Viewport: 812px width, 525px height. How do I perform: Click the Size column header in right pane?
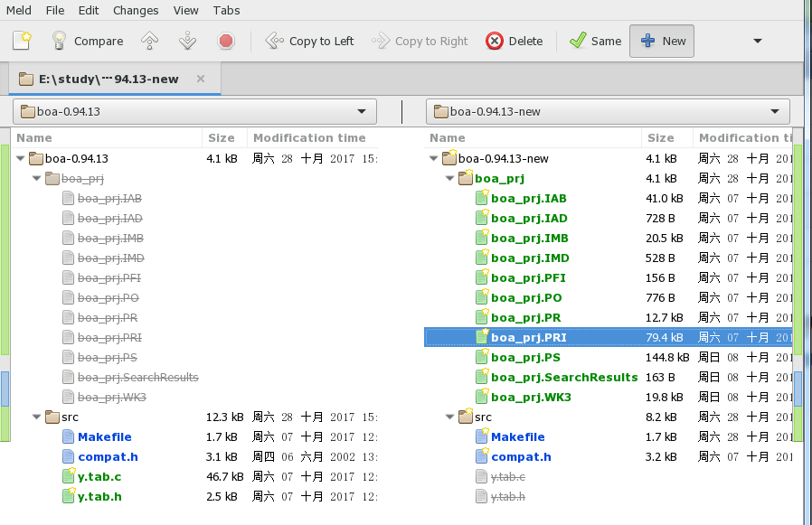[661, 138]
